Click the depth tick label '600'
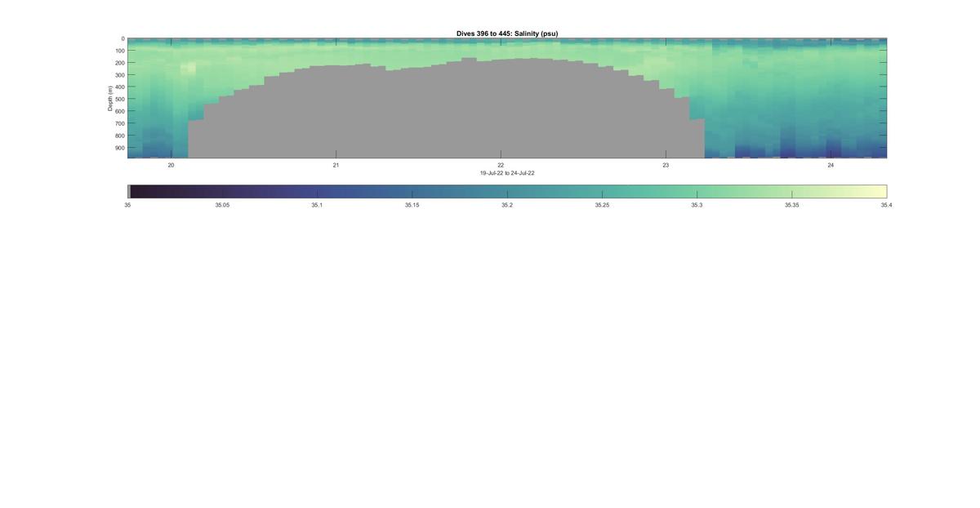The width and height of the screenshot is (980, 508). (x=119, y=112)
